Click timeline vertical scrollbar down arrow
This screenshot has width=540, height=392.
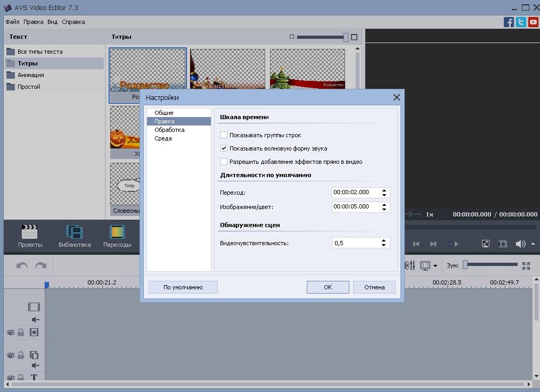pos(536,376)
